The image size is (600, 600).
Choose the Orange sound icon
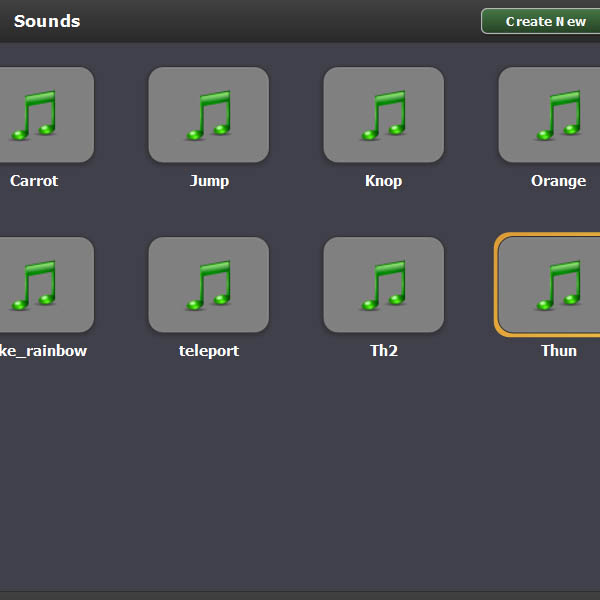point(550,115)
